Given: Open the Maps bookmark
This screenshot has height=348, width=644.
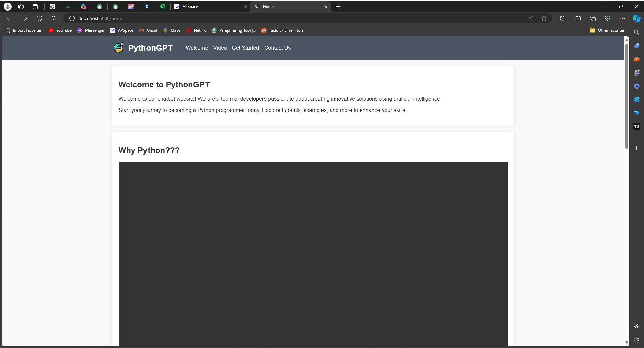Looking at the screenshot, I should (x=172, y=30).
